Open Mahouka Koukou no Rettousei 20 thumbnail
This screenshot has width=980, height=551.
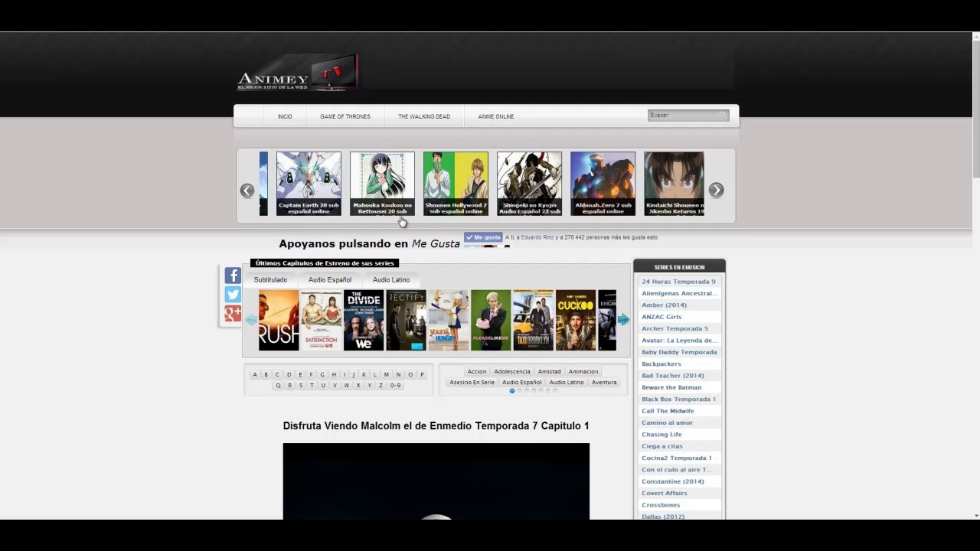coord(382,184)
